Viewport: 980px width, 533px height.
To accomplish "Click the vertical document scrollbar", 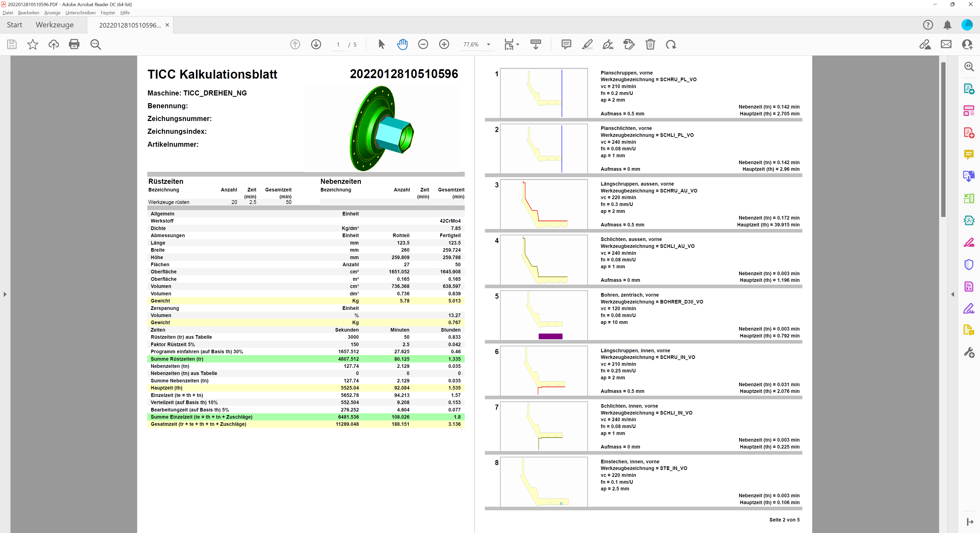I will click(x=943, y=139).
